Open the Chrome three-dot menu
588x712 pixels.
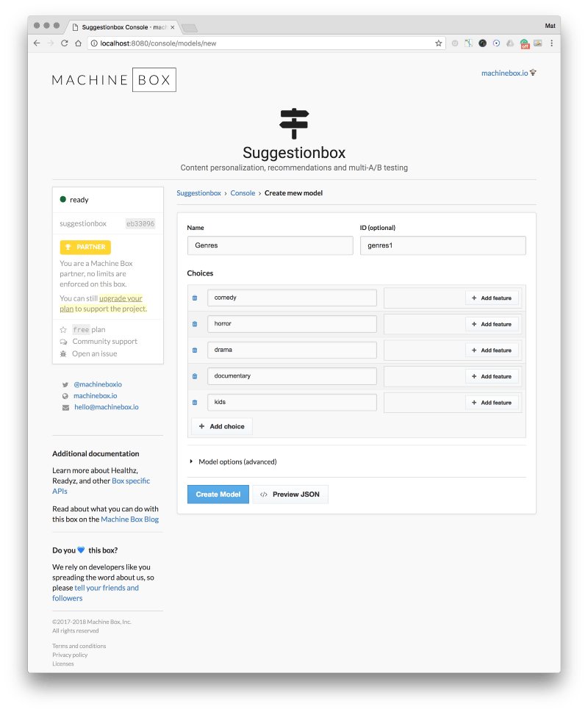tap(552, 43)
